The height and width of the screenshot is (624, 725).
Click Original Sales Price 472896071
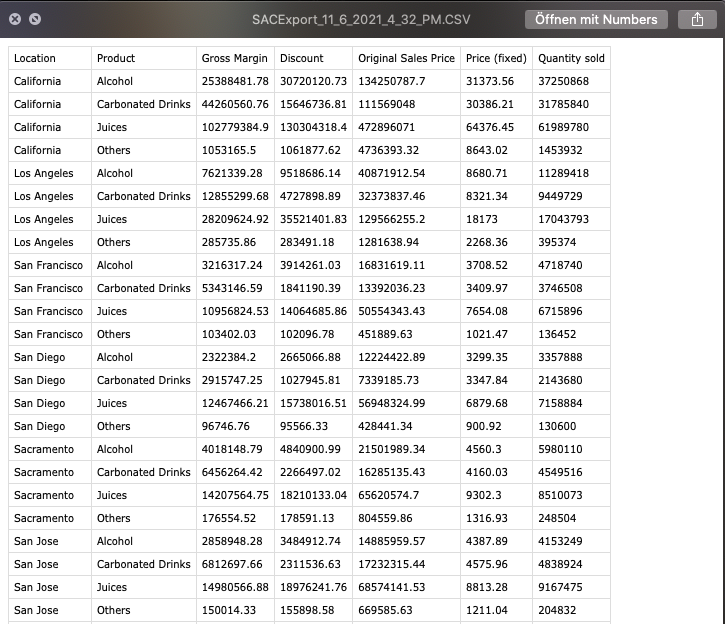[x=386, y=127]
